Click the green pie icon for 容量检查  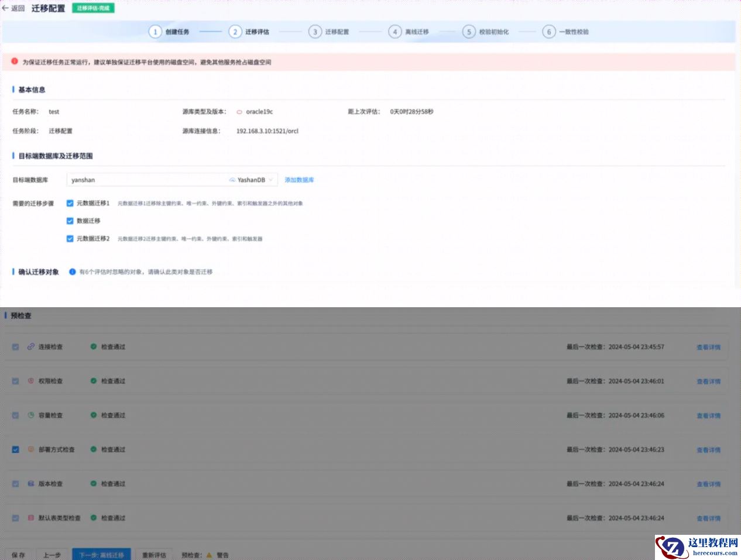[x=31, y=415]
